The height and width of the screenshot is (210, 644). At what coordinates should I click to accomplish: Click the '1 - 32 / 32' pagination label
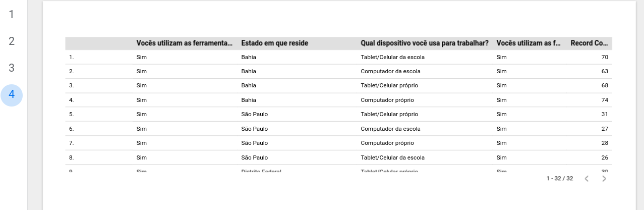[x=560, y=179]
